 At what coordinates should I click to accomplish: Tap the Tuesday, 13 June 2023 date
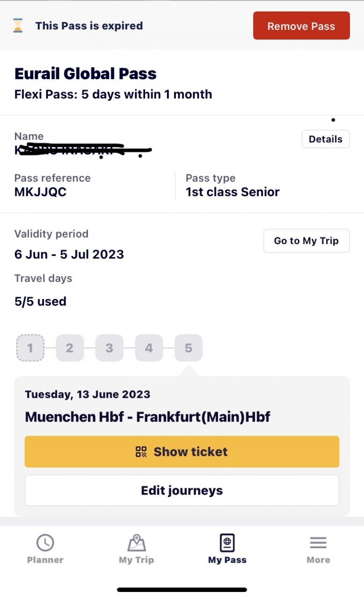pos(87,394)
